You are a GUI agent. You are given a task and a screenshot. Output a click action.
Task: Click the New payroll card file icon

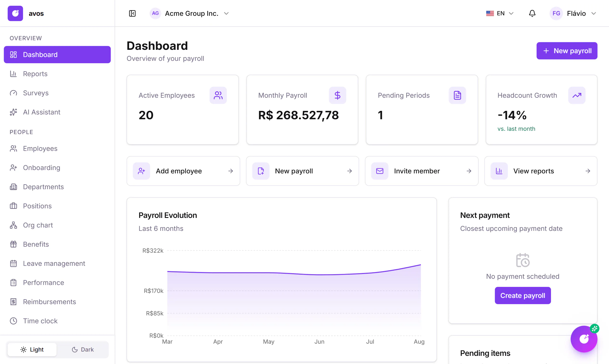[261, 171]
